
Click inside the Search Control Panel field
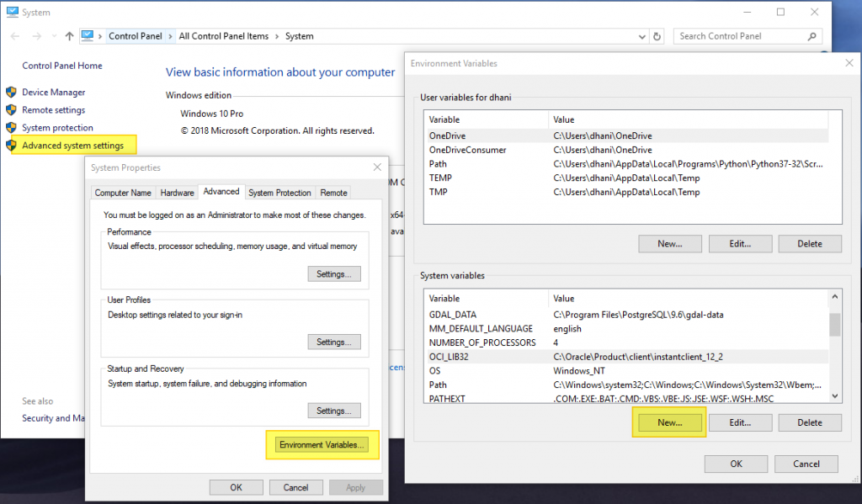pyautogui.click(x=741, y=35)
